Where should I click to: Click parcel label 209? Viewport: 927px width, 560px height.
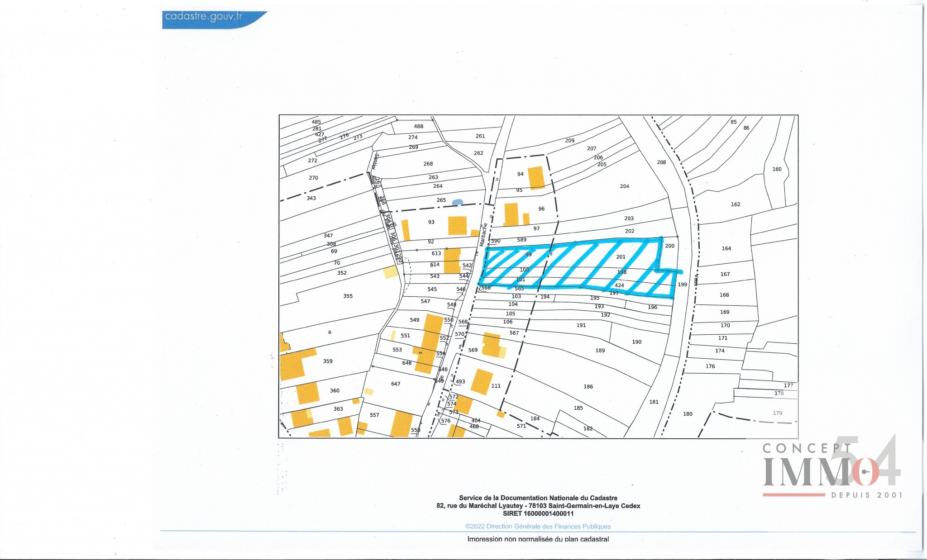570,141
